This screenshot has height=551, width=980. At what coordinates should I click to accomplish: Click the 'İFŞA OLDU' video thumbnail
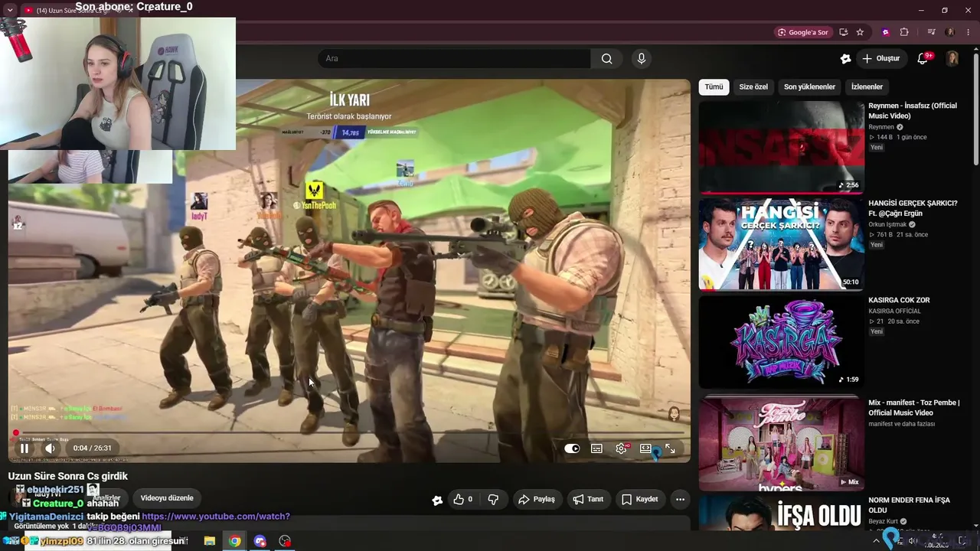tap(781, 513)
